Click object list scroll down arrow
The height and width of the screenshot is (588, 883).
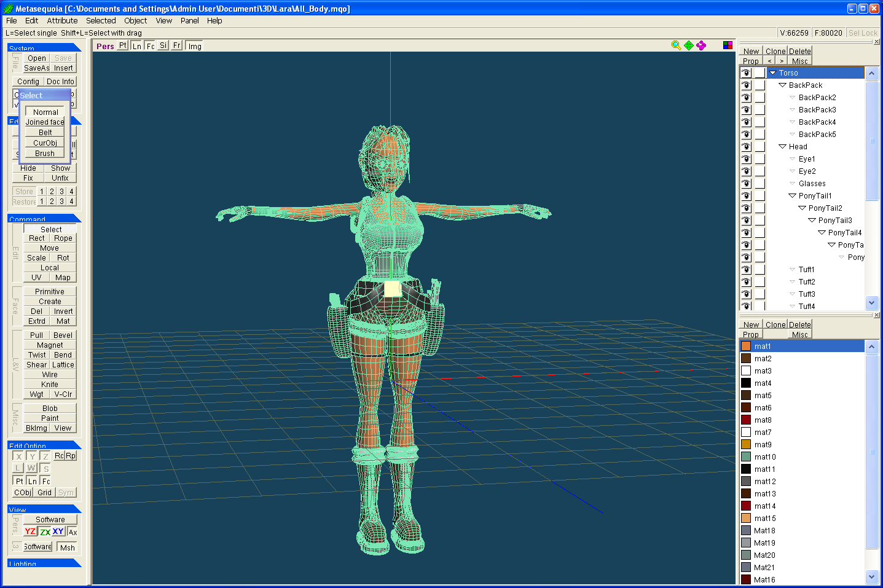(x=871, y=302)
